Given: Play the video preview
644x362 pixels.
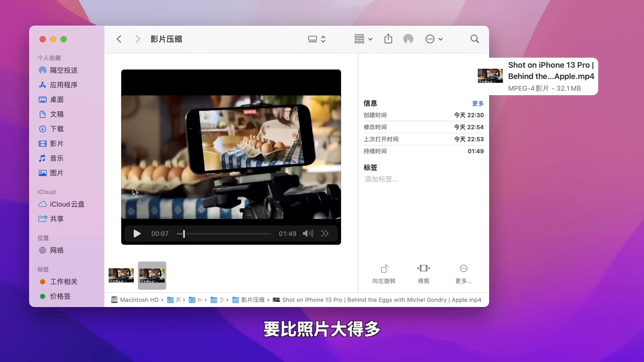Looking at the screenshot, I should [x=137, y=234].
